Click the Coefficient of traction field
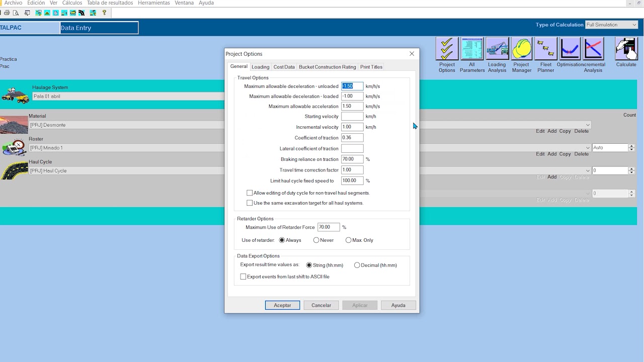Screen dimensions: 644x362 [352, 138]
